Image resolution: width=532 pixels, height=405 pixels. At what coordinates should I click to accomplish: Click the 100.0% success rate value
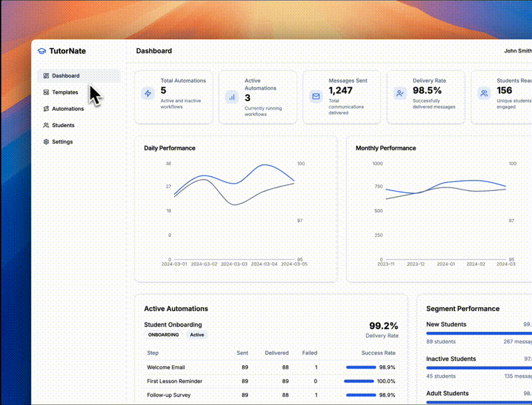pos(386,381)
